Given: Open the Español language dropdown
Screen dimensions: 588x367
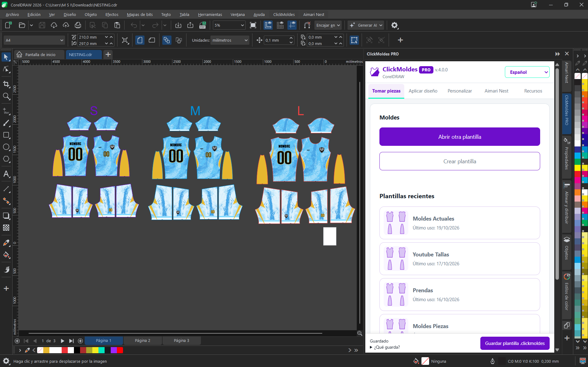Looking at the screenshot, I should (527, 72).
